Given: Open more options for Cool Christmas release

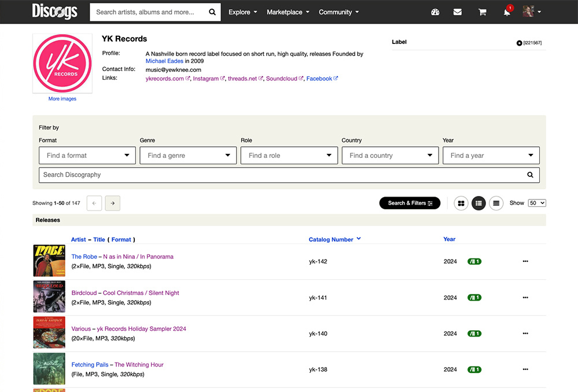Looking at the screenshot, I should tap(525, 297).
